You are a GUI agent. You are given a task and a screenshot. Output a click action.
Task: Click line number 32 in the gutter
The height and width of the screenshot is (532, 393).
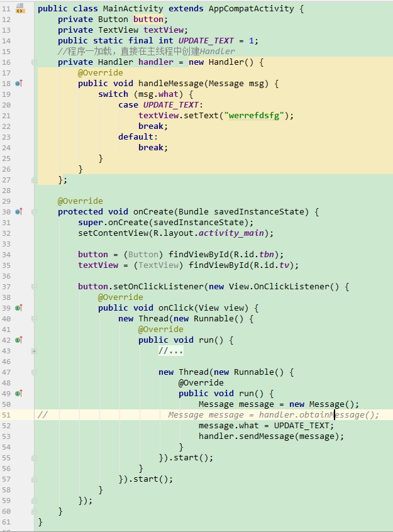click(6, 233)
